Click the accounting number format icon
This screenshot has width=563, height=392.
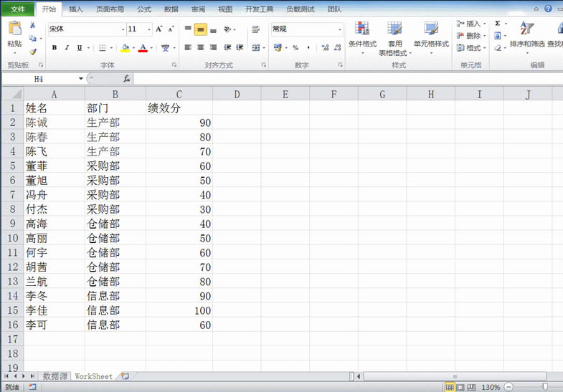278,47
